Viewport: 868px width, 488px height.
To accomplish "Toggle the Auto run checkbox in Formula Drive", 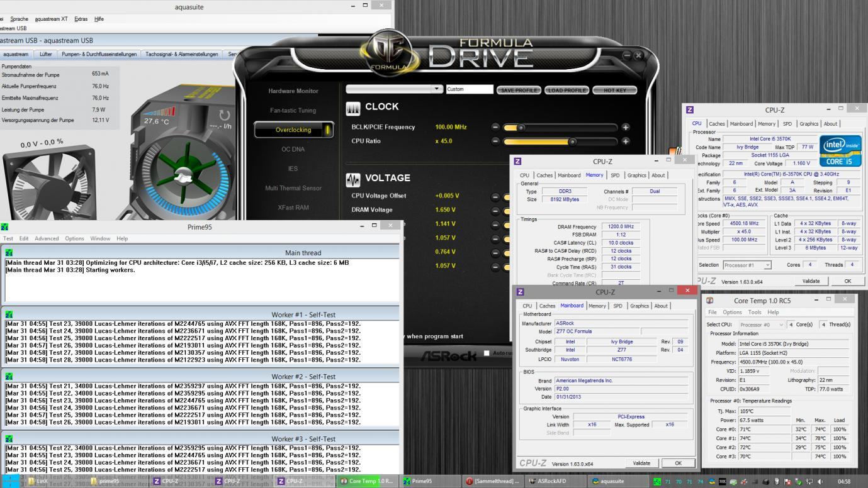I will click(487, 353).
